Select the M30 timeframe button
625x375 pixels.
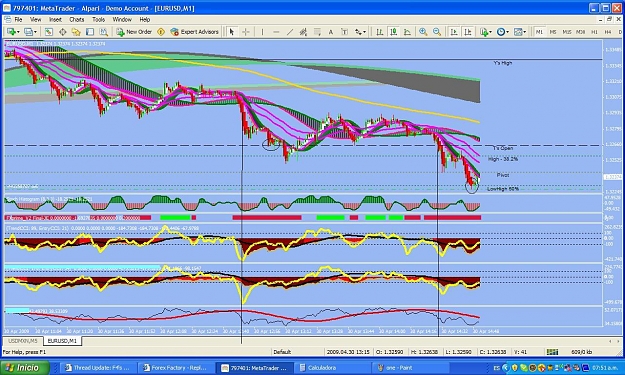click(x=581, y=32)
